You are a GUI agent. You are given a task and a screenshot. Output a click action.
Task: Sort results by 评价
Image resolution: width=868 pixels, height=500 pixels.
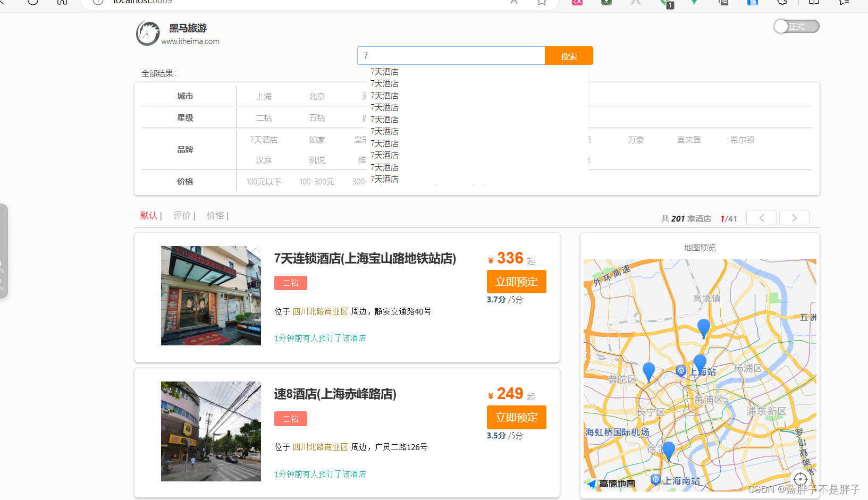click(182, 215)
